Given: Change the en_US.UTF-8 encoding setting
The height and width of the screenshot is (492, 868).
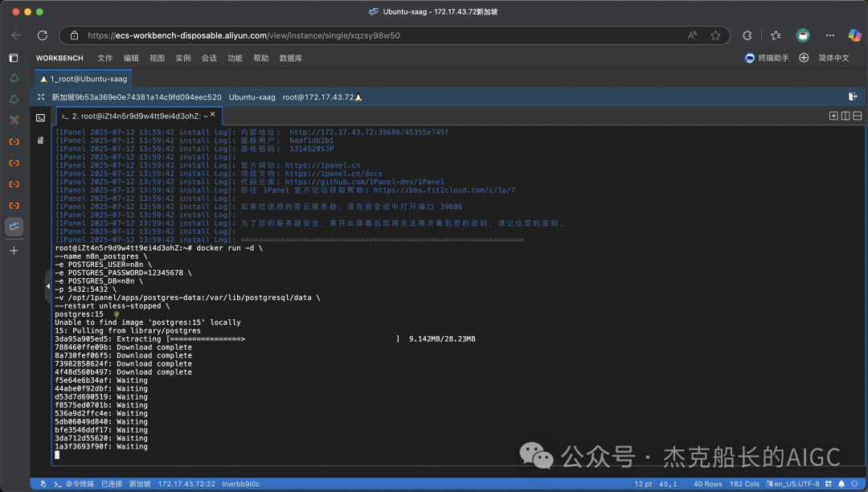Looking at the screenshot, I should 792,484.
